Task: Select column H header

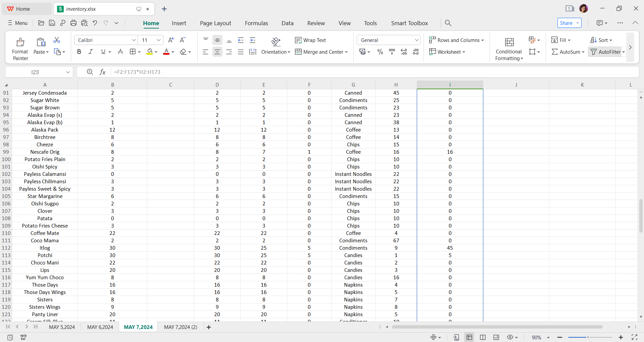Action: pyautogui.click(x=396, y=85)
